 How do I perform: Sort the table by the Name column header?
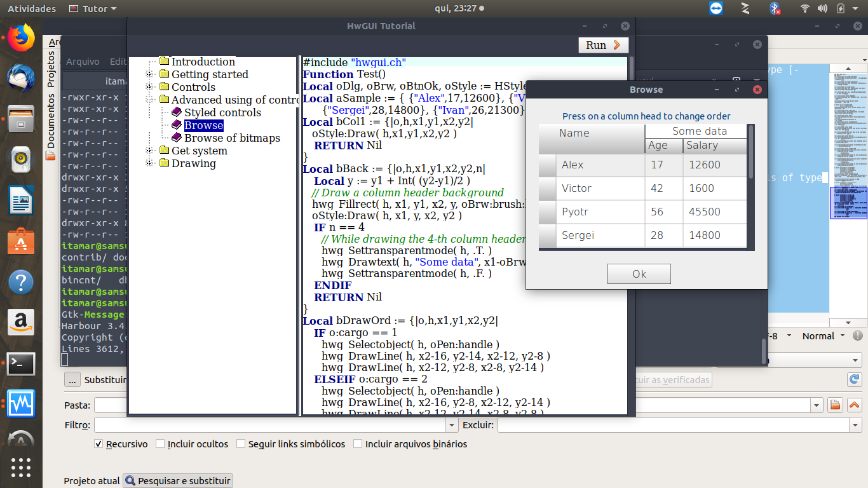click(x=591, y=133)
